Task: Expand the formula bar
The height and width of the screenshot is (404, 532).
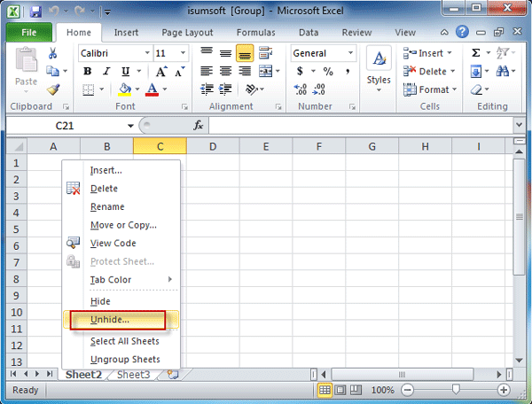Action: [519, 125]
